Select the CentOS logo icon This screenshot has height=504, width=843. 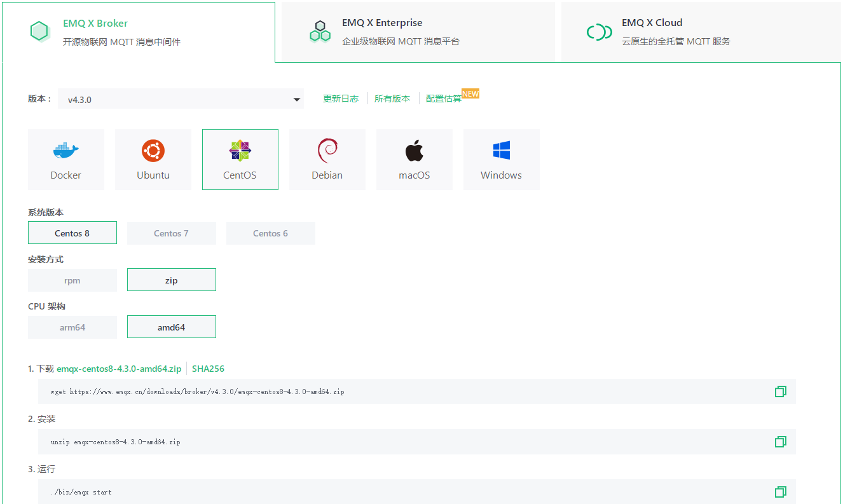(x=240, y=151)
